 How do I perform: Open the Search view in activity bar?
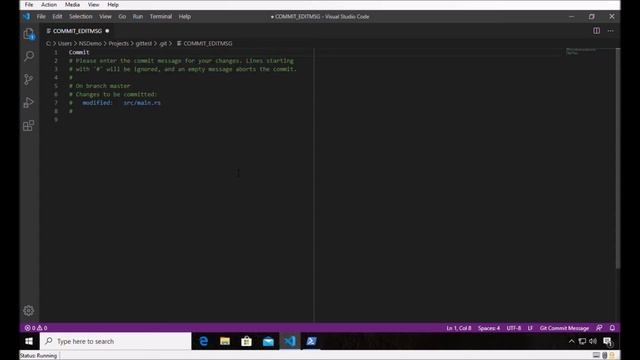click(x=29, y=56)
